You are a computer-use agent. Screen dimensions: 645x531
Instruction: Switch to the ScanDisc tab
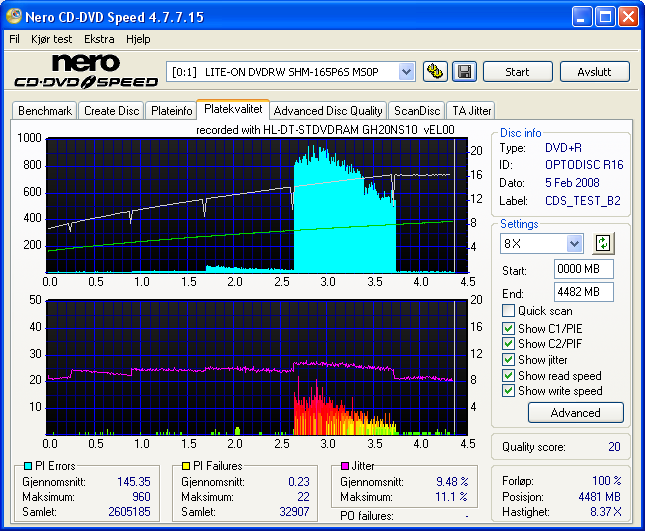pyautogui.click(x=417, y=111)
